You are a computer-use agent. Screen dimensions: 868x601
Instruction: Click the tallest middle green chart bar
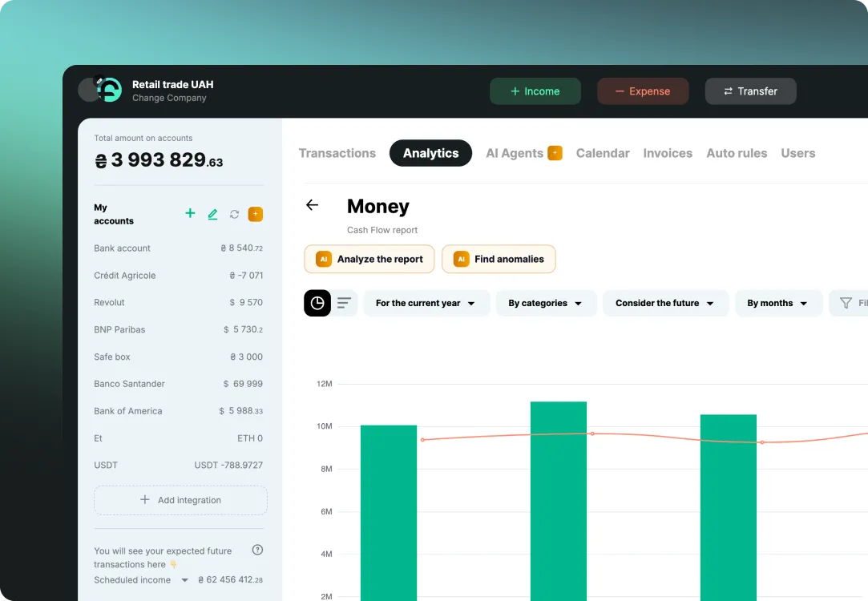point(559,501)
